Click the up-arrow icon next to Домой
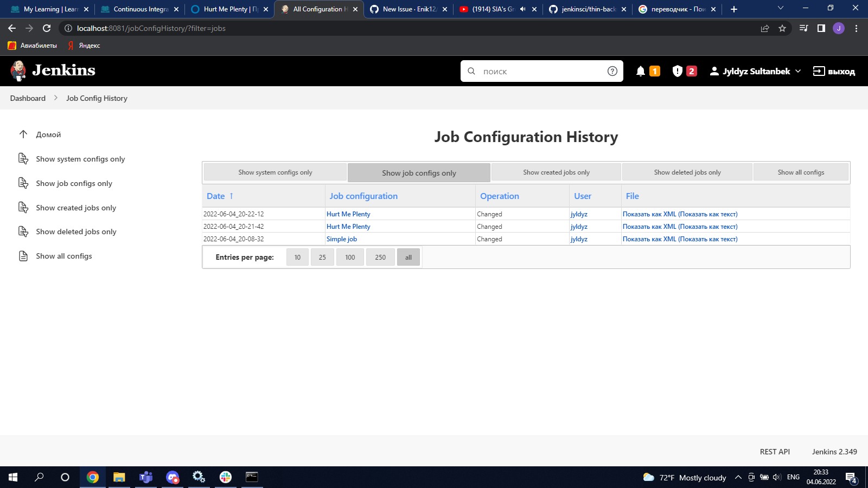 pyautogui.click(x=23, y=134)
